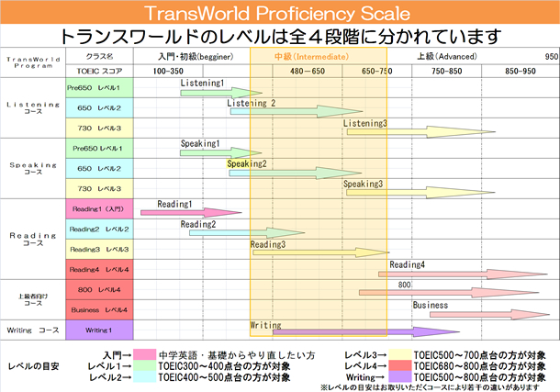The width and height of the screenshot is (560, 392).
Task: Click the "Listening コース" row group label
Action: click(x=33, y=107)
